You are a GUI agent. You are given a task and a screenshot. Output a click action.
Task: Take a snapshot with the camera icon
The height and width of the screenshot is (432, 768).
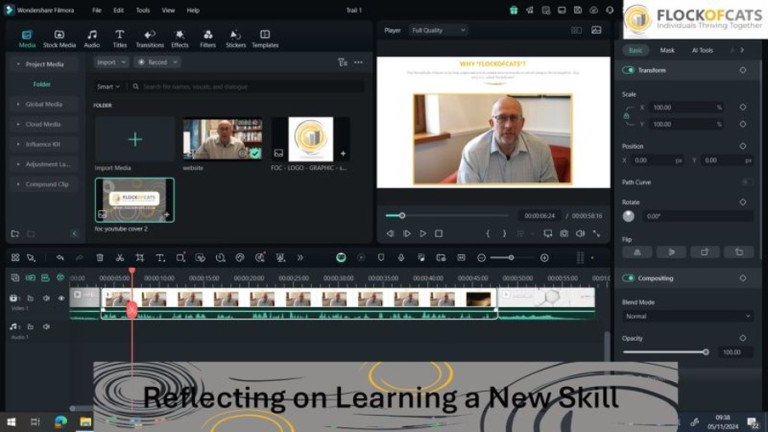tap(564, 234)
